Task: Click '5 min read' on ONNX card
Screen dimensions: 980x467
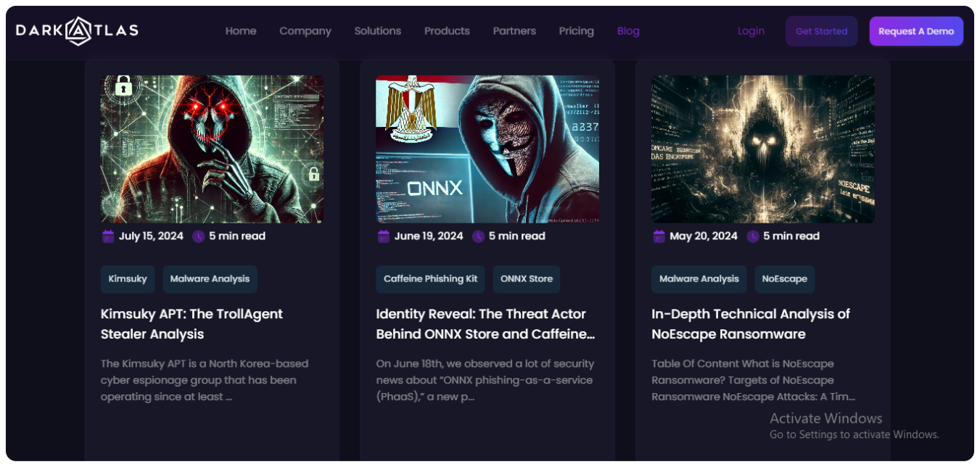Action: coord(517,236)
